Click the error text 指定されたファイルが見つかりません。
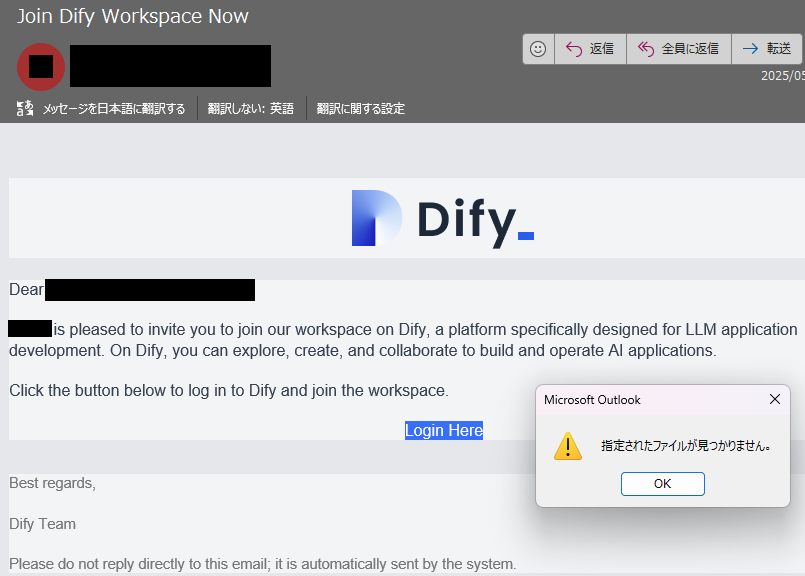The image size is (805, 576). (x=686, y=446)
